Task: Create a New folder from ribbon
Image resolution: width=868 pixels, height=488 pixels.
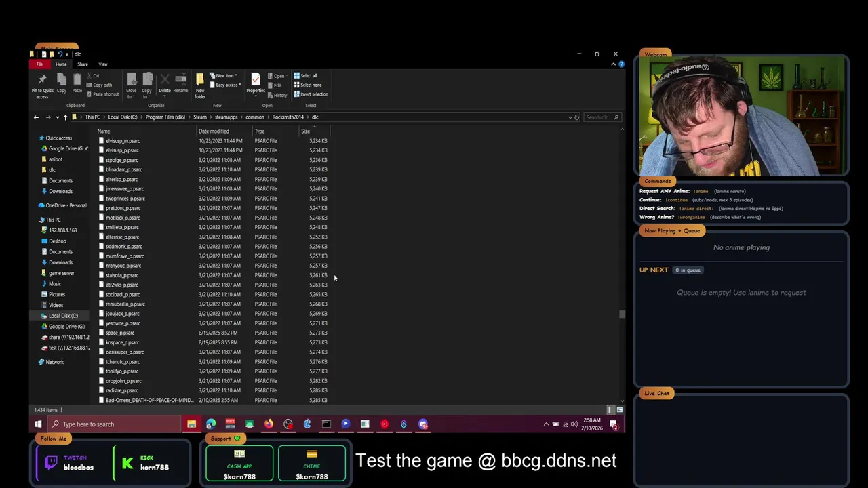Action: click(200, 85)
